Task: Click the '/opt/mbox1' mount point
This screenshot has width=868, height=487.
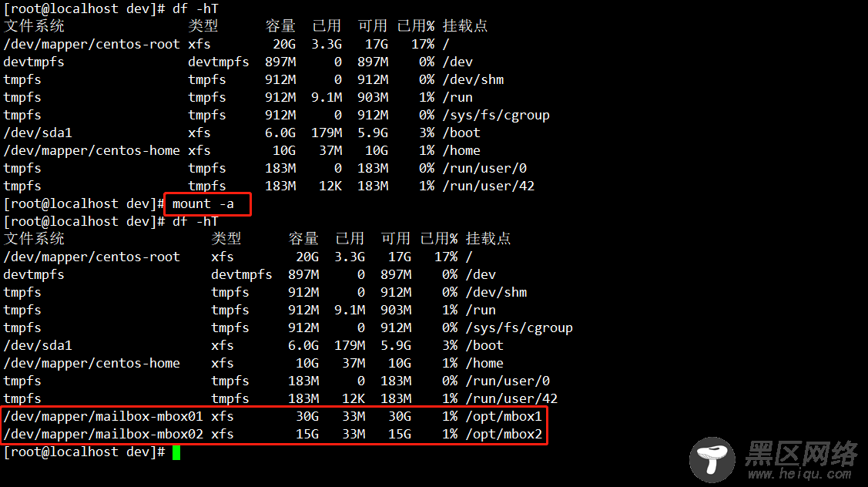Action: (x=504, y=417)
